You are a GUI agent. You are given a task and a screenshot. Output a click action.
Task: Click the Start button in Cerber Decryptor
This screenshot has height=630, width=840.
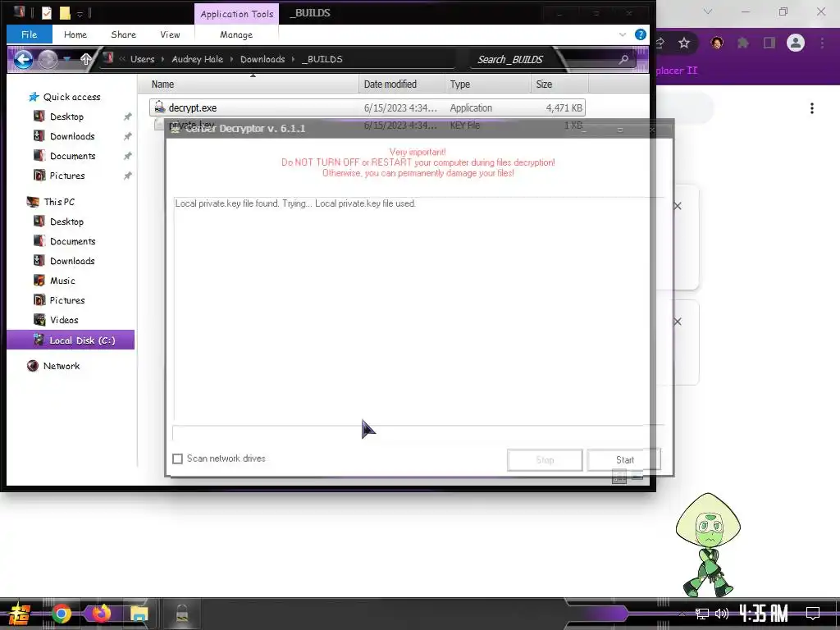click(624, 460)
